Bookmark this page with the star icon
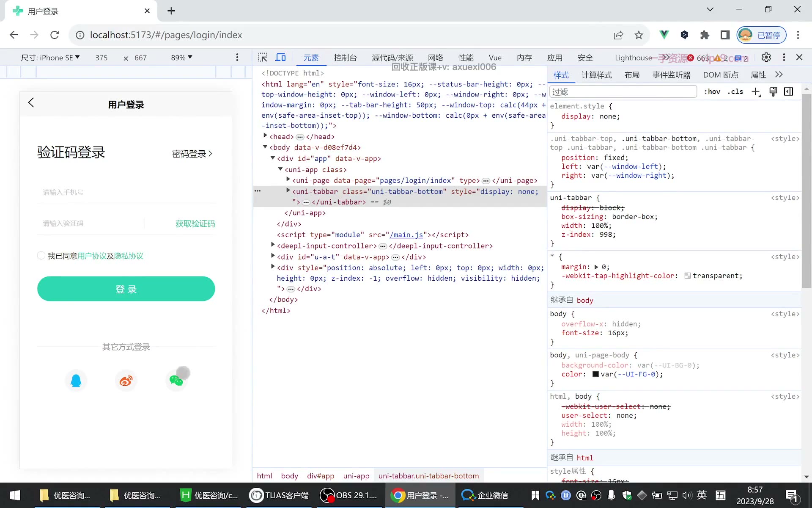Viewport: 812px width, 508px height. (639, 35)
